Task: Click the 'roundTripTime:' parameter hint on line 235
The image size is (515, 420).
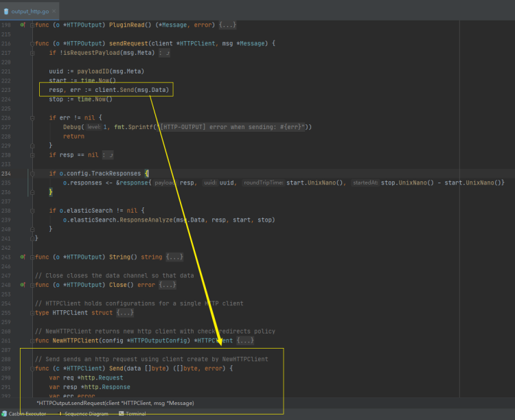Action: click(x=264, y=183)
